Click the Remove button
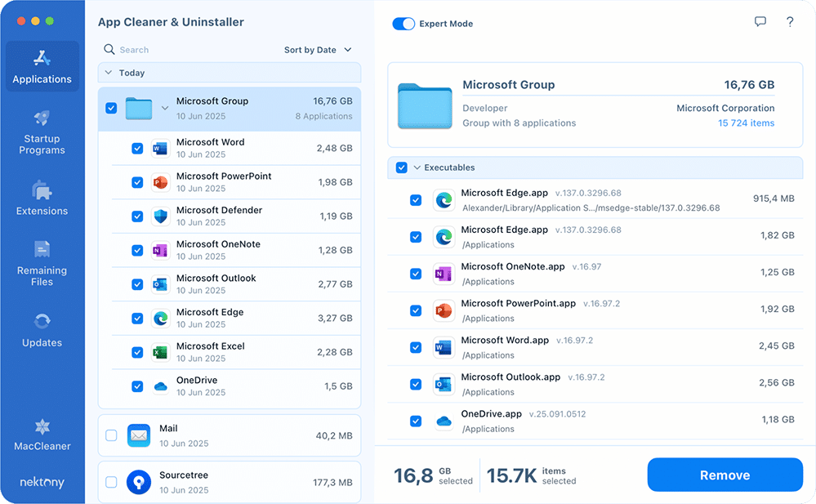816x504 pixels. click(x=725, y=475)
